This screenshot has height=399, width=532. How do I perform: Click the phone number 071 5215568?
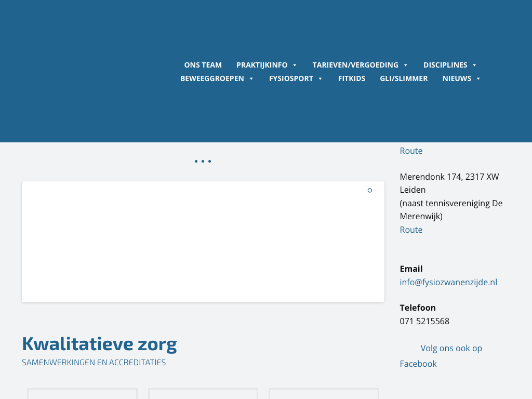(424, 321)
